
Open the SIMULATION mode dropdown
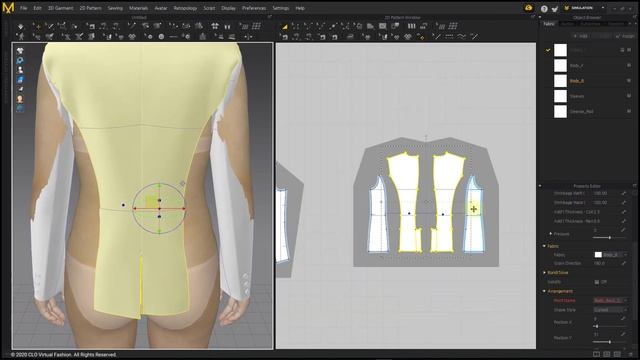[602, 8]
